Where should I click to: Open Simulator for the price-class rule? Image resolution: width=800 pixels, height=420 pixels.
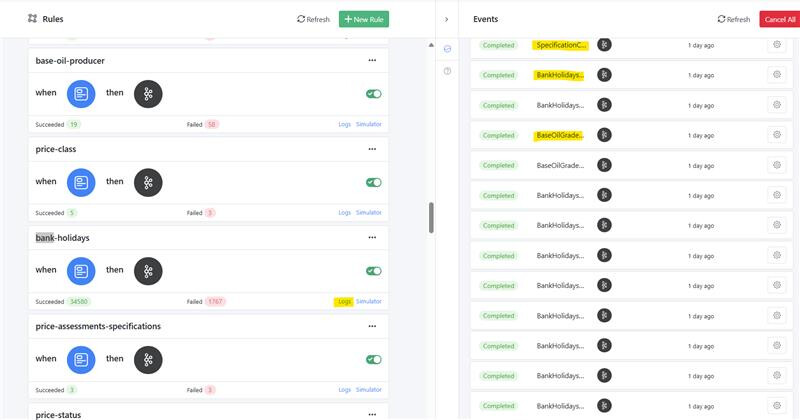tap(369, 212)
